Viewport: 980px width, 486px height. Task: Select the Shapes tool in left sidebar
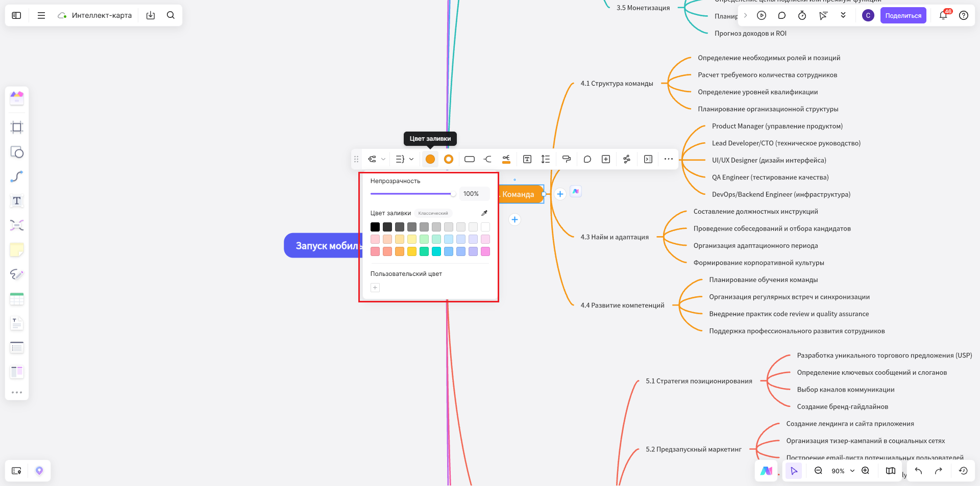click(x=17, y=152)
